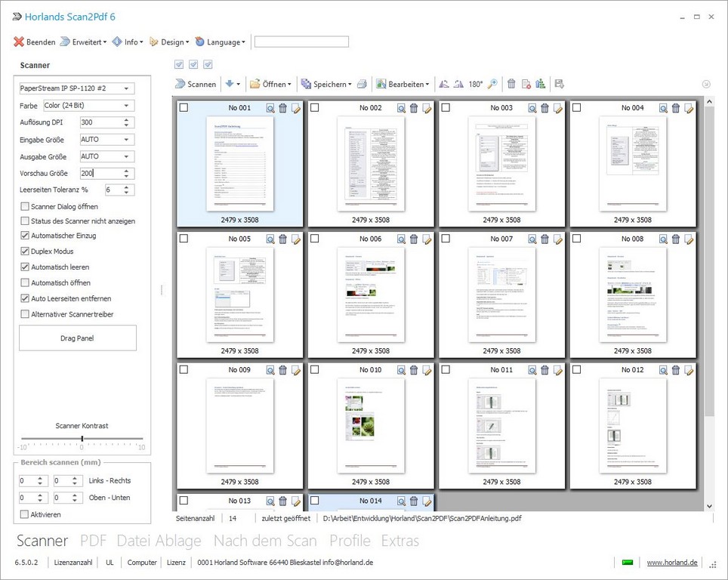Click the Vorschau Größe spinner arrows
Image resolution: width=728 pixels, height=580 pixels.
click(126, 173)
